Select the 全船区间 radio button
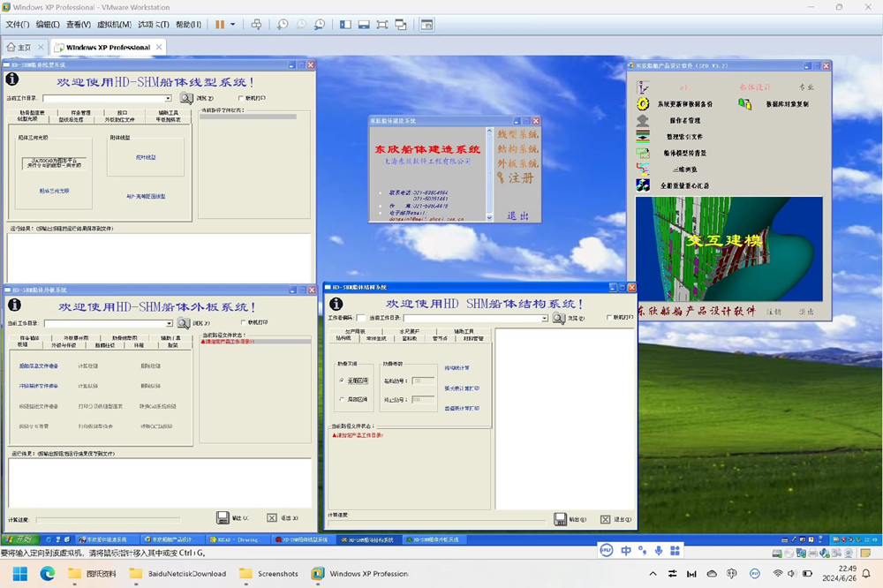Viewport: 883px width, 588px height. point(341,381)
